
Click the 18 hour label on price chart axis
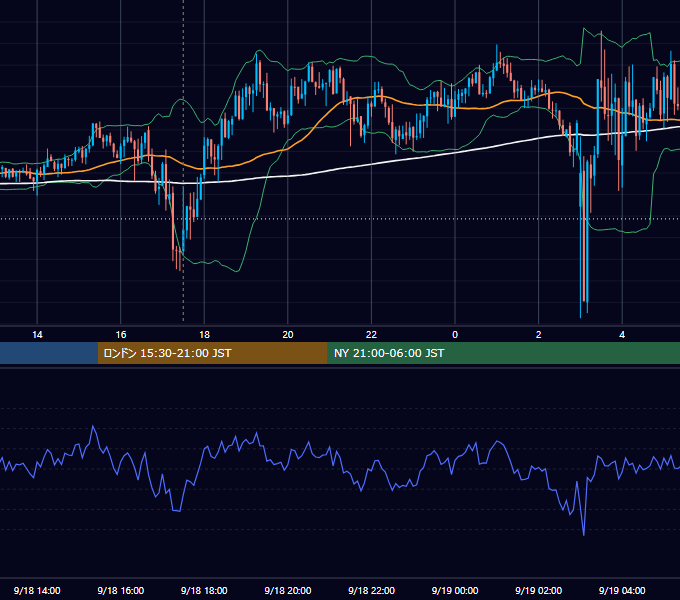tap(204, 335)
